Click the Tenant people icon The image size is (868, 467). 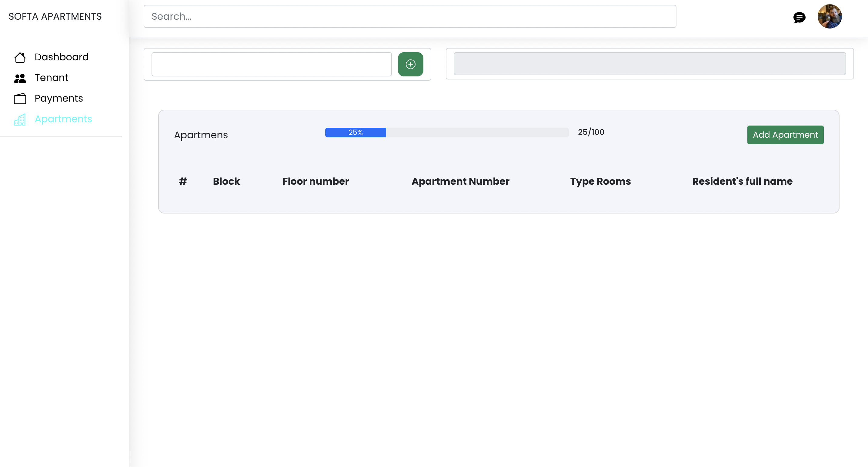click(20, 78)
